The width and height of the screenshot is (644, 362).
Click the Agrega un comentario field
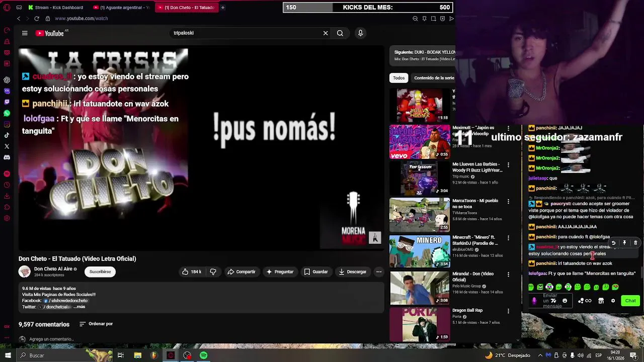tap(51, 339)
